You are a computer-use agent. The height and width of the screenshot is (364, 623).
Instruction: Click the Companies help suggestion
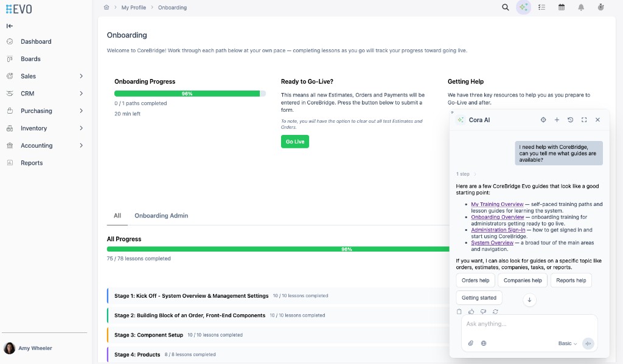523,280
